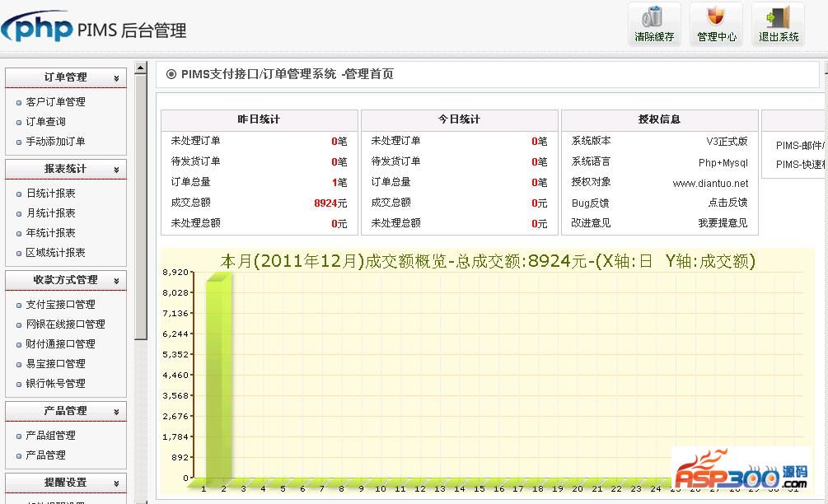Screen dimensions: 828x504
Task: Click the green bar for day 2
Action: coord(218,376)
